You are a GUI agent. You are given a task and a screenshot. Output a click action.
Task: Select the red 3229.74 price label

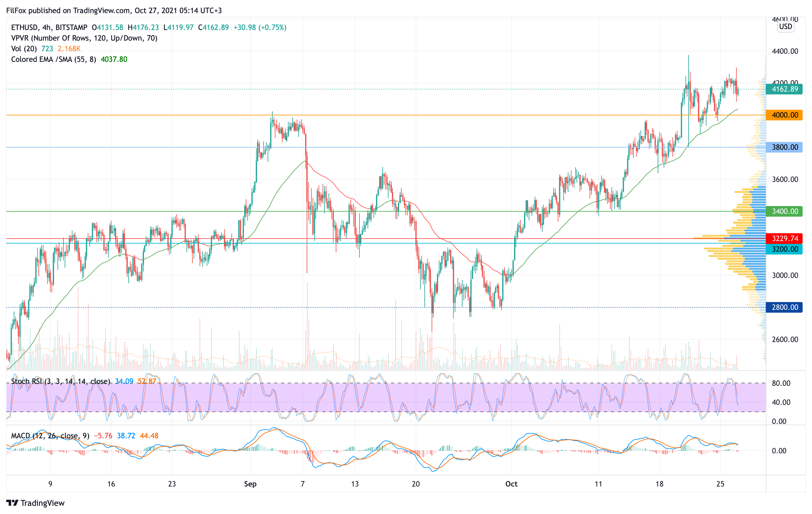tap(784, 239)
